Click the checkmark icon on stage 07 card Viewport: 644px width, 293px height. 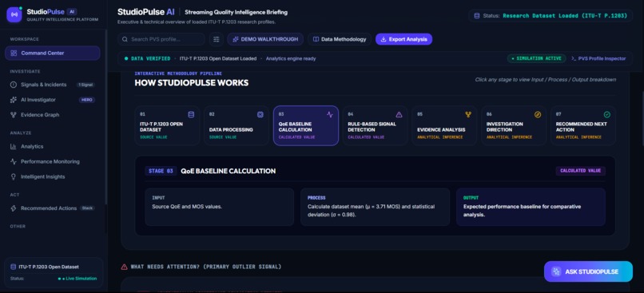[607, 114]
